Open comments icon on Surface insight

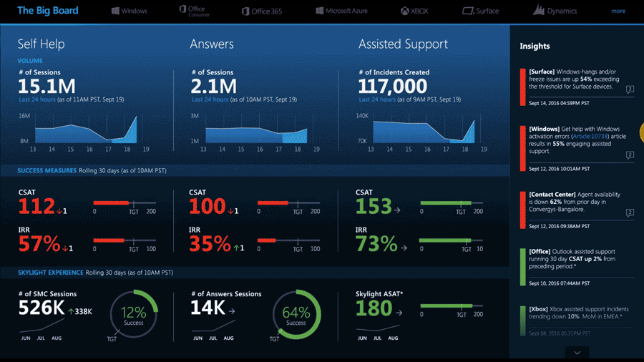[x=630, y=89]
